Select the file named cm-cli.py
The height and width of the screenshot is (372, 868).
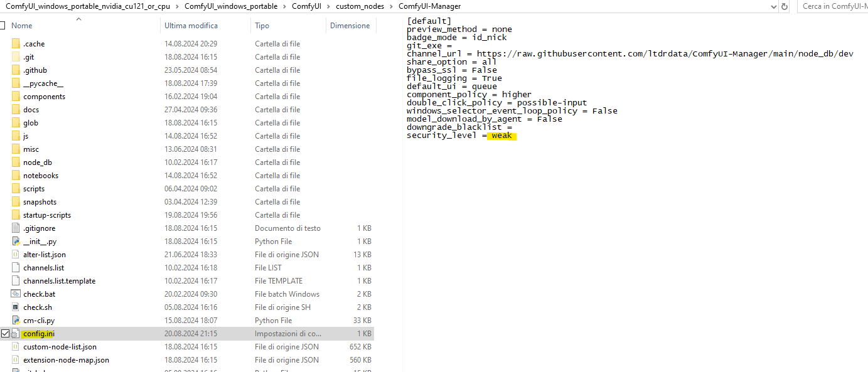click(x=39, y=321)
